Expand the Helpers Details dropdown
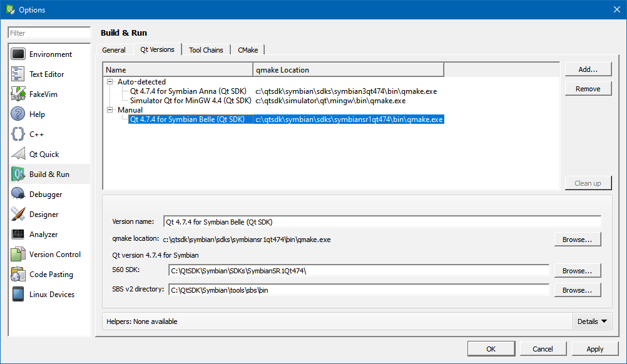 (592, 321)
